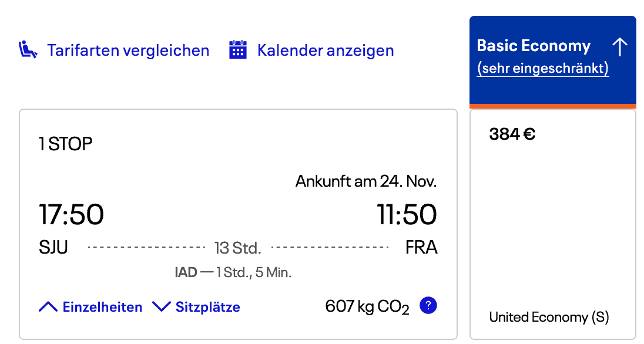Click the 1 STOP label
The image size is (644, 344).
tap(66, 144)
